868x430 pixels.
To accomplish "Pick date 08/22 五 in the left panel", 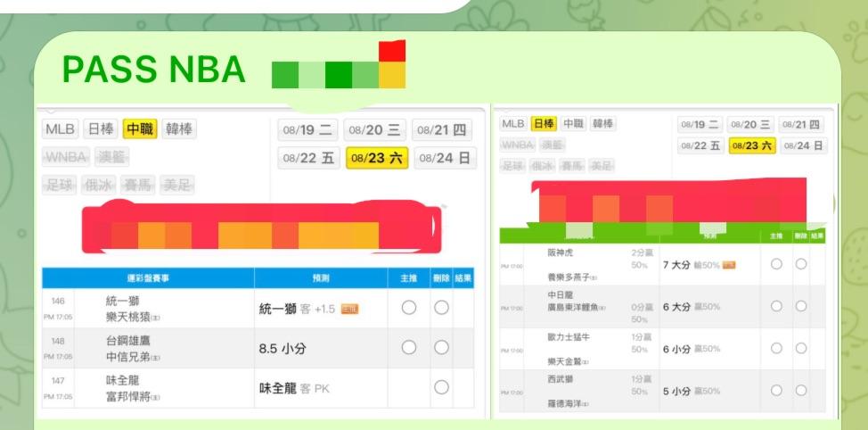I will coord(309,159).
